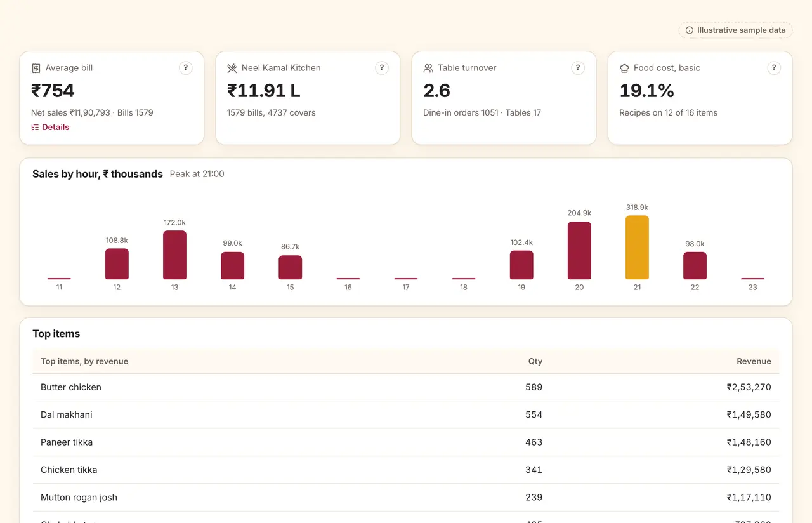Select the 19:00 bar showing 102.4k

(521, 265)
